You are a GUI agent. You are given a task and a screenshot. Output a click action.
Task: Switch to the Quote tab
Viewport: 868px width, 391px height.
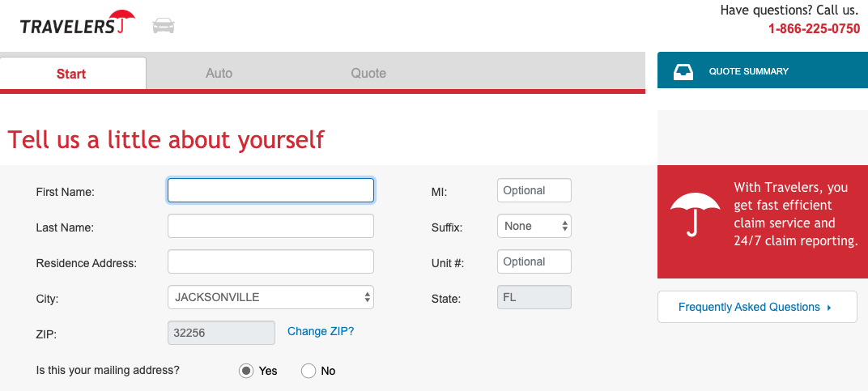[x=368, y=73]
